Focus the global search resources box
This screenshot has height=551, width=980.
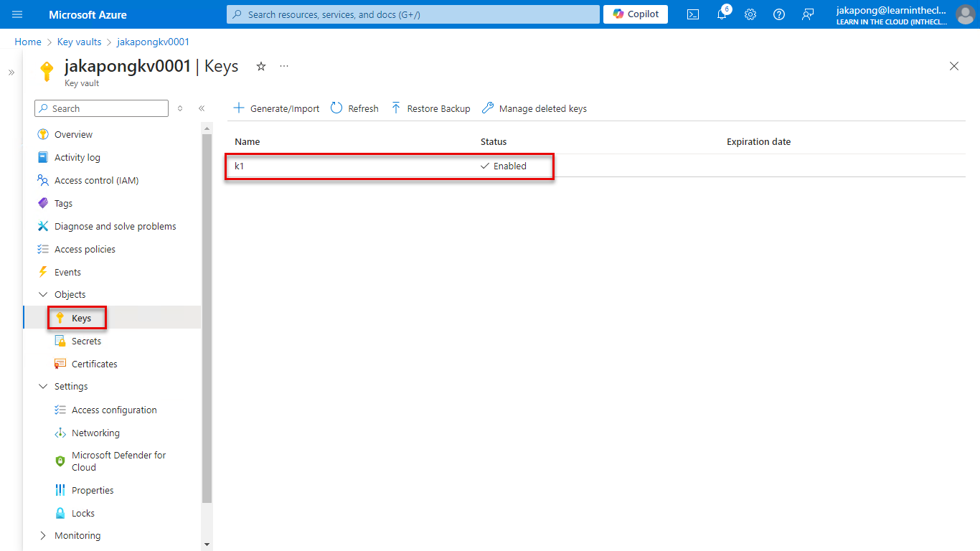[x=413, y=14]
